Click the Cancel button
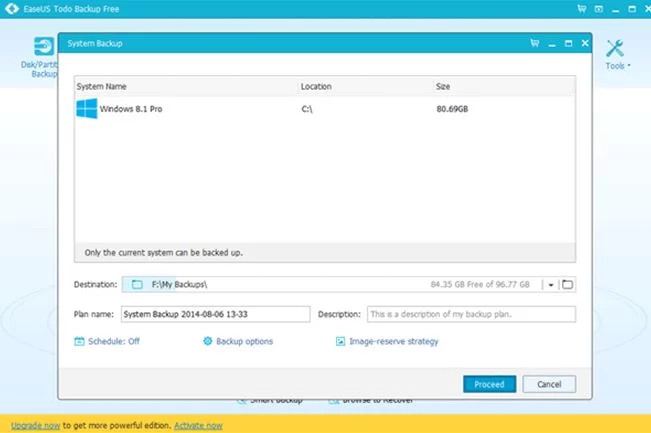 click(549, 384)
